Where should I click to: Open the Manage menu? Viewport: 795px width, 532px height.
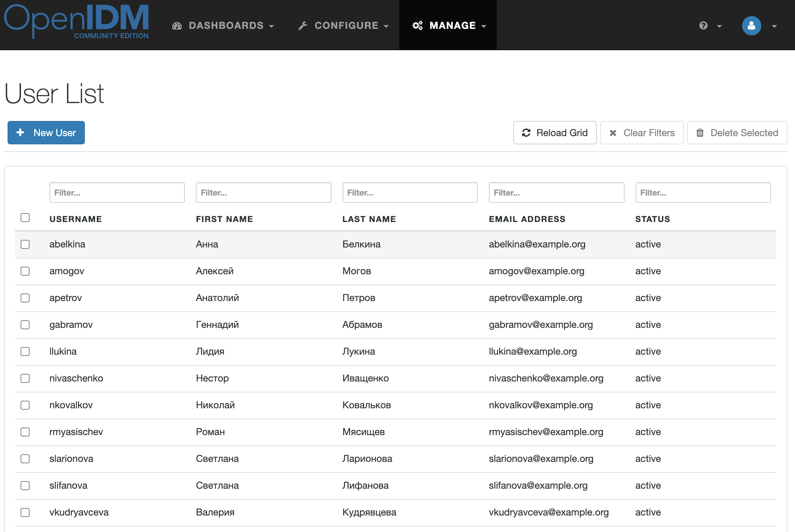pyautogui.click(x=452, y=25)
